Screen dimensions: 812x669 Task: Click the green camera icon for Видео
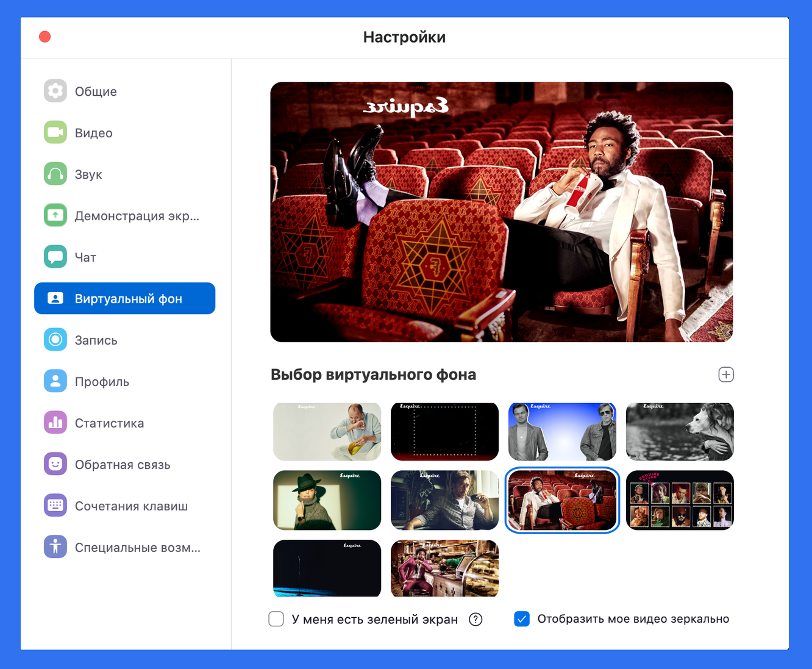pos(55,132)
